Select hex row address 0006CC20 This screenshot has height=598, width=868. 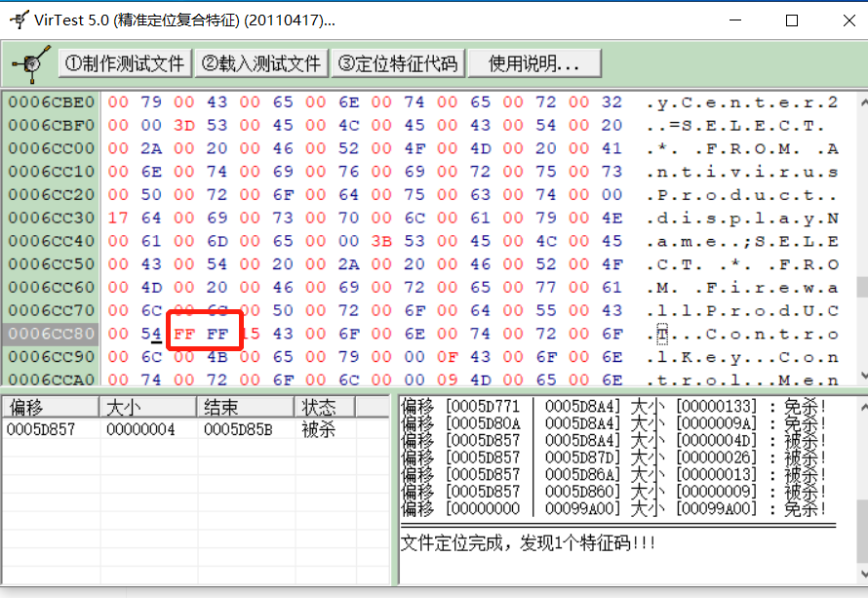coord(52,195)
